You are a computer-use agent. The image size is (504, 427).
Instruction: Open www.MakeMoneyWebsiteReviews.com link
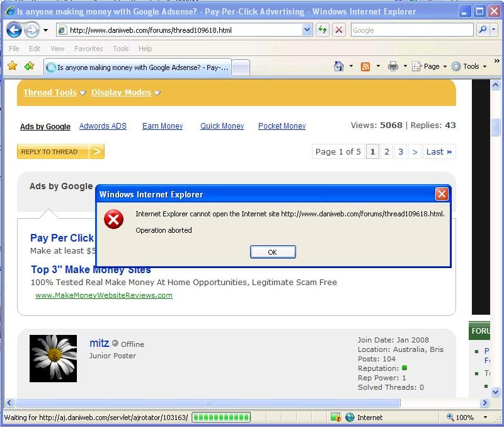(x=104, y=295)
